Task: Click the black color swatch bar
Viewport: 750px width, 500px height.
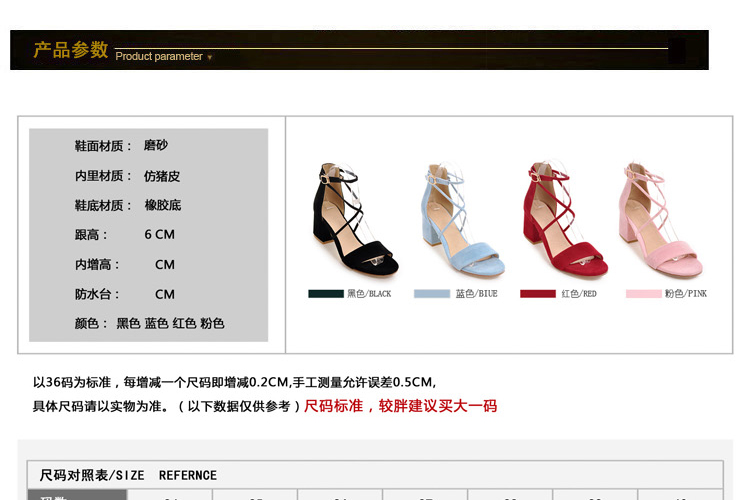Action: click(x=326, y=294)
